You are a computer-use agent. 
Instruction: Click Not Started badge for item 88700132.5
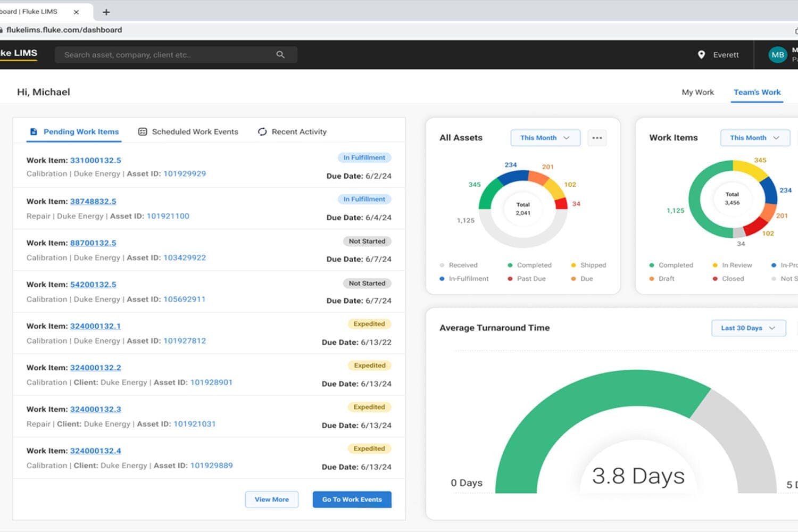click(x=367, y=241)
